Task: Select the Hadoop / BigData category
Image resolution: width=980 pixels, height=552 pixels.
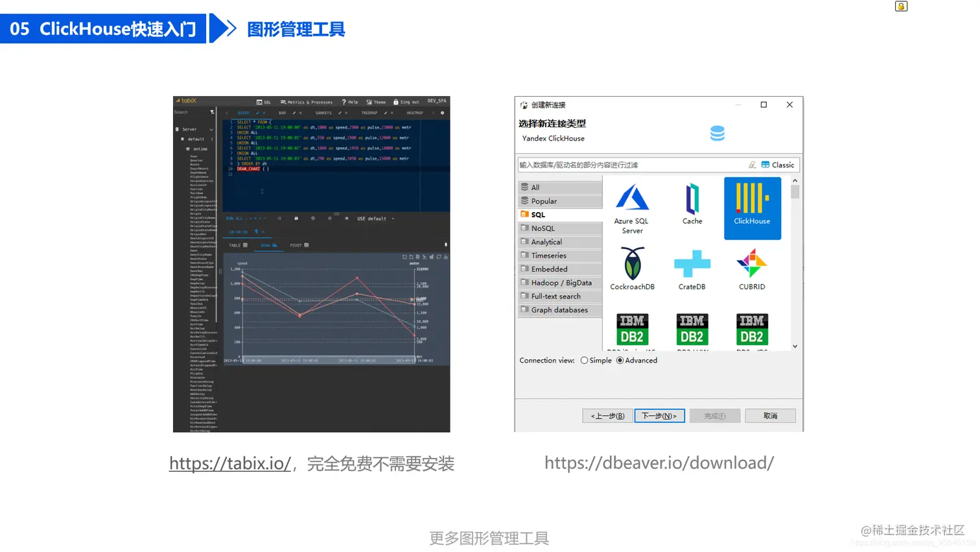Action: pos(560,283)
